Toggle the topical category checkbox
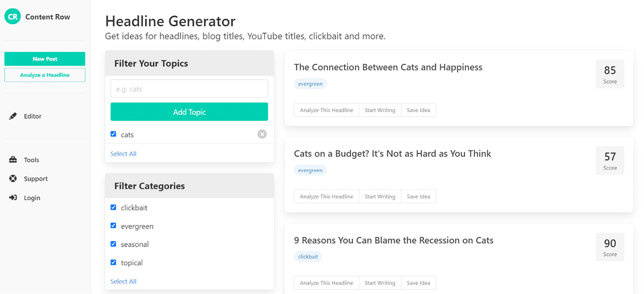This screenshot has width=644, height=294. point(113,262)
